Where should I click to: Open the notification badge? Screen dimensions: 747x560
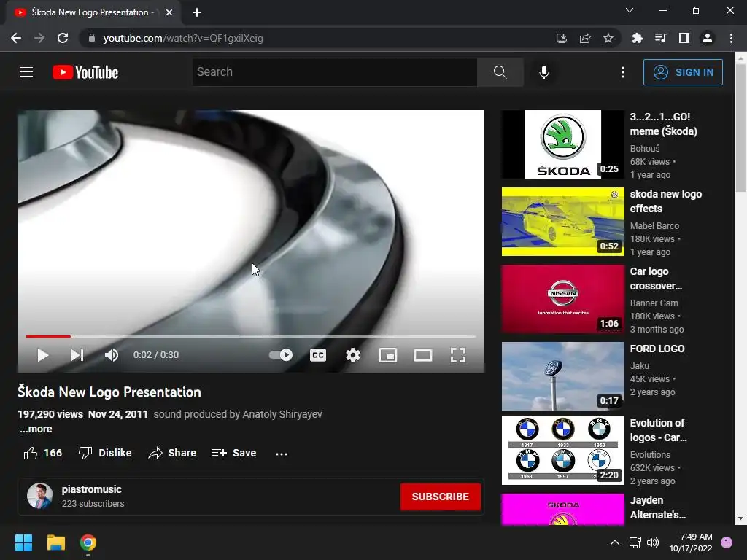coord(727,542)
